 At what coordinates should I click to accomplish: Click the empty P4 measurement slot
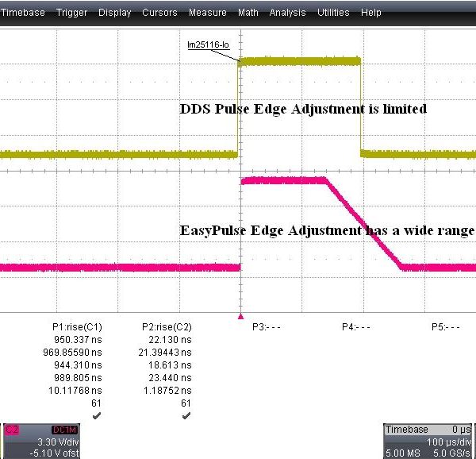(x=356, y=326)
